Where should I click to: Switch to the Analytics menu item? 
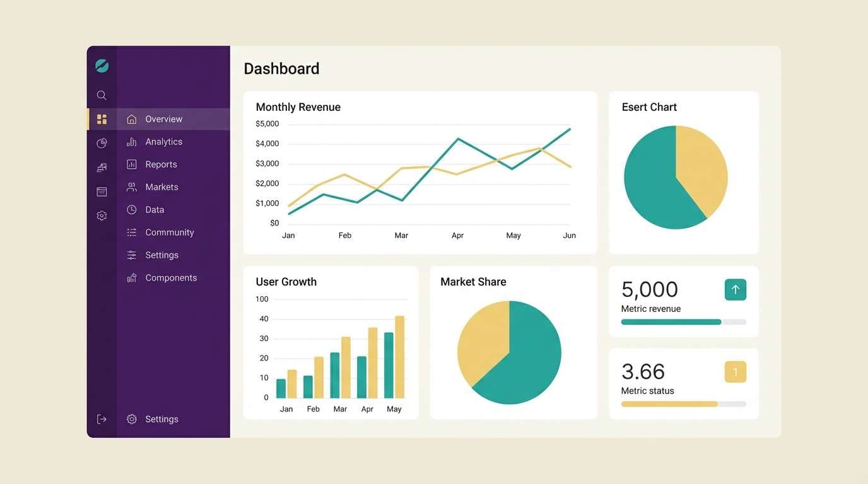(163, 141)
